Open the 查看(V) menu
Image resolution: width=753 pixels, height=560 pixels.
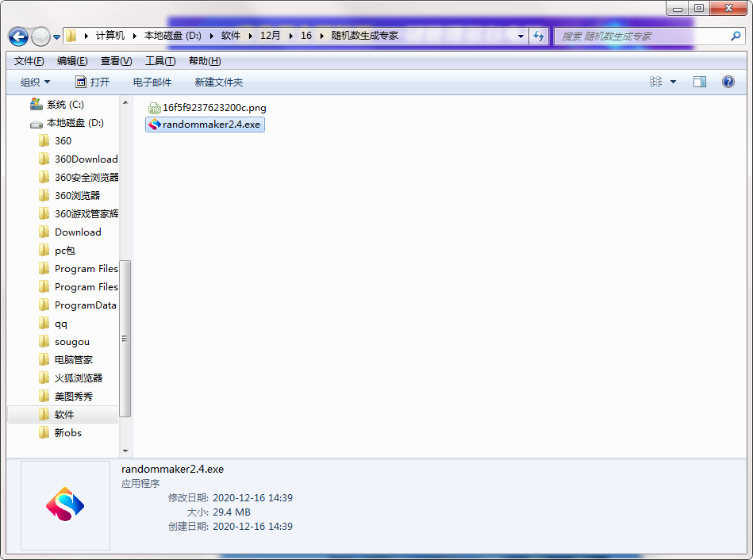(116, 61)
